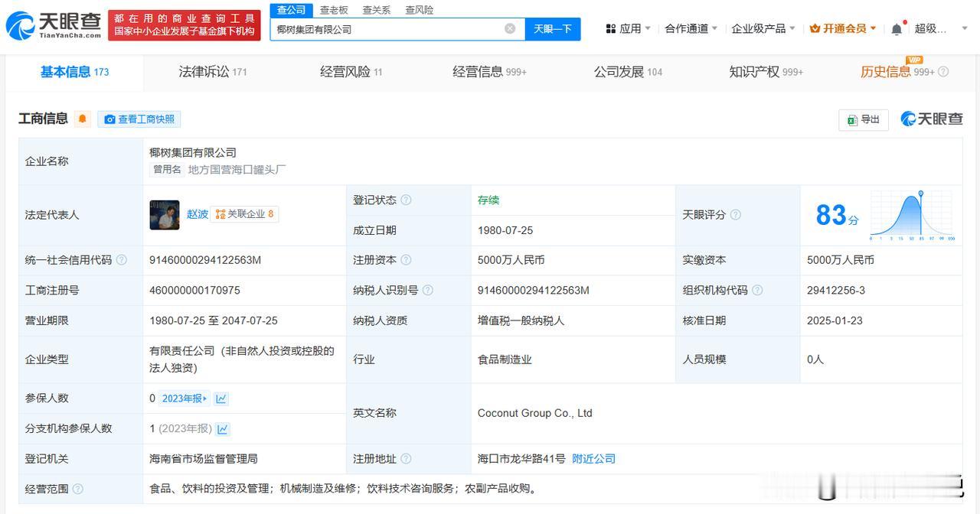Image resolution: width=980 pixels, height=514 pixels.
Task: Open the 天眼评分 distribution curve chart
Action: tap(912, 215)
